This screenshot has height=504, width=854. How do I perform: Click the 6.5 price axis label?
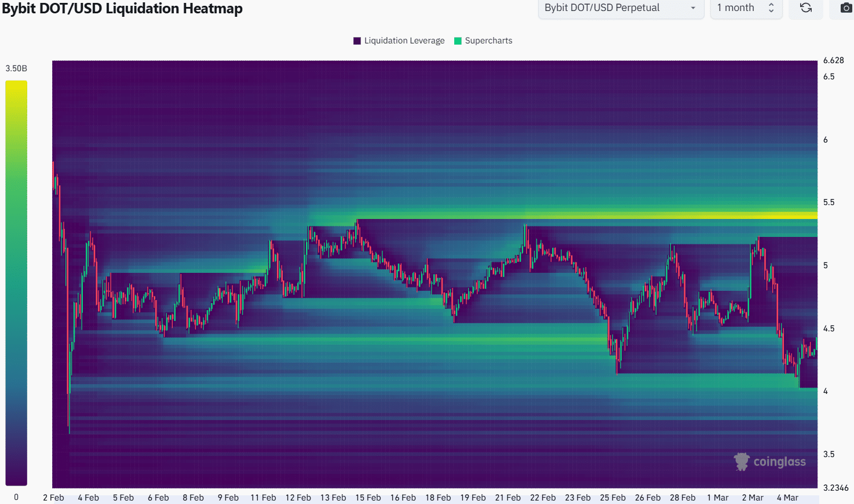coord(829,76)
